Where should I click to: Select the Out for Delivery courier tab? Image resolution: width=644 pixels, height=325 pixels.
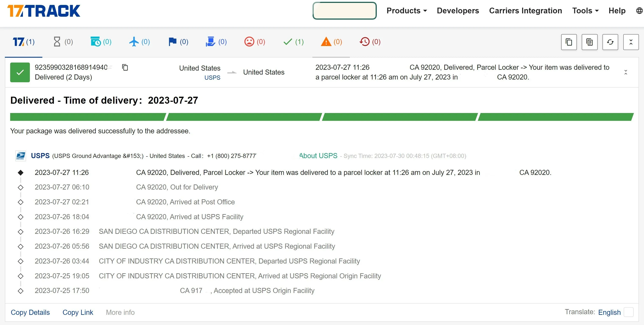point(216,42)
